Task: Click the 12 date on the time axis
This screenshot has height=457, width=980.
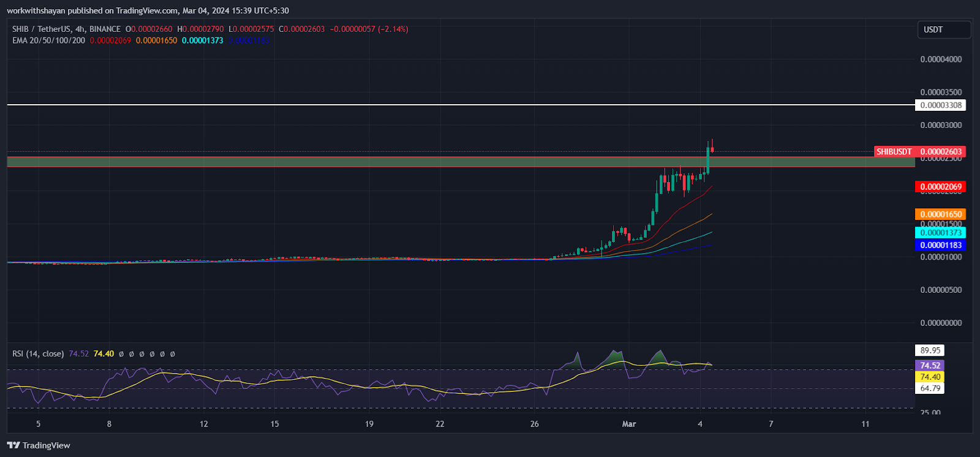Action: (204, 424)
